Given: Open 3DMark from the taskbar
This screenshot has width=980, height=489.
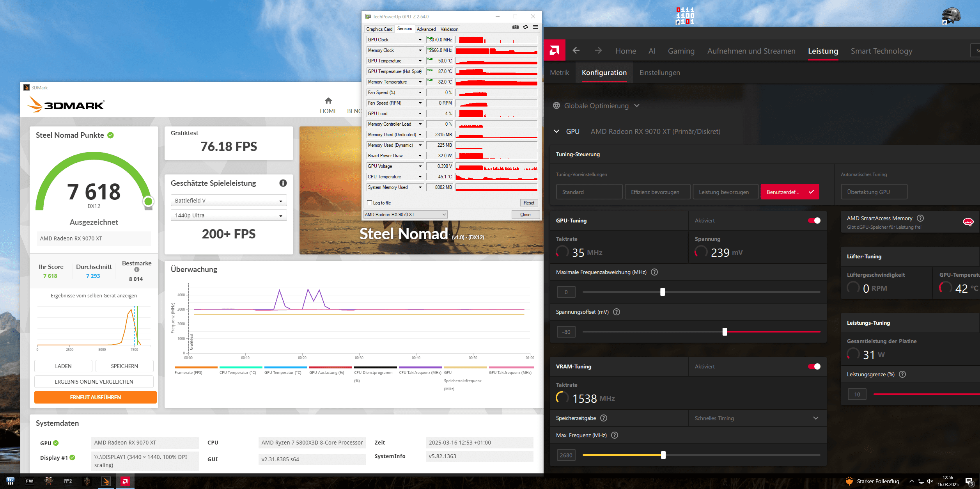Looking at the screenshot, I should click(x=106, y=481).
